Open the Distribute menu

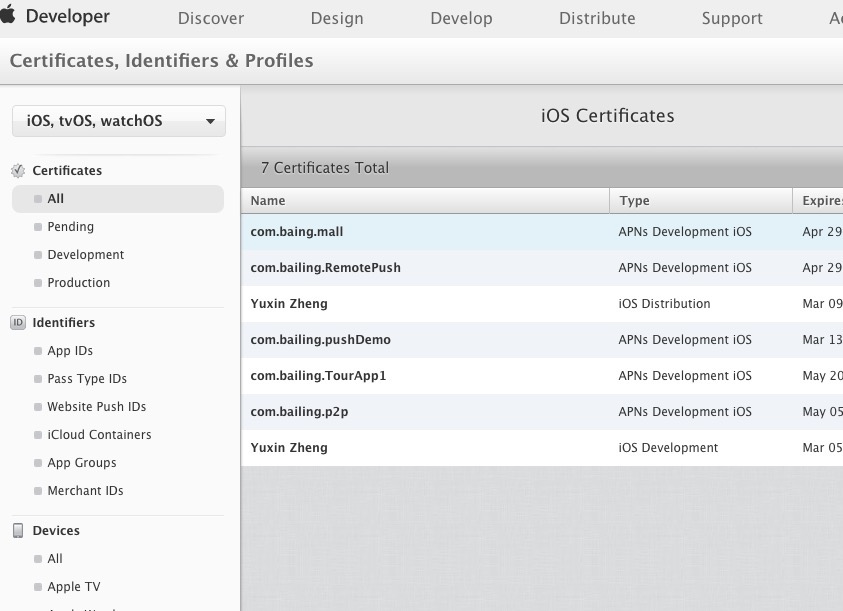(597, 18)
